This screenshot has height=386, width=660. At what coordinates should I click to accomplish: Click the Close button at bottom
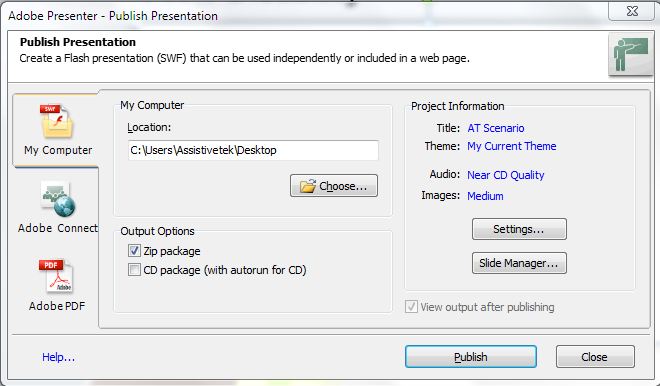coord(595,357)
